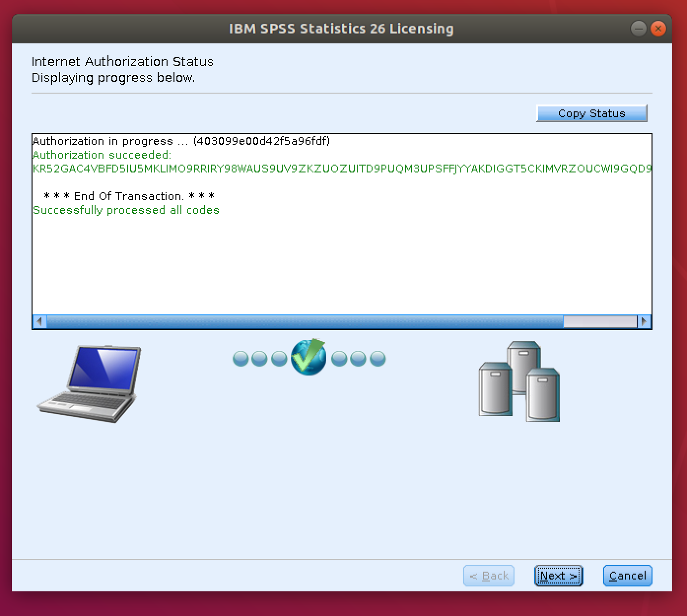Click the laptop computer icon
687x616 pixels.
click(89, 383)
